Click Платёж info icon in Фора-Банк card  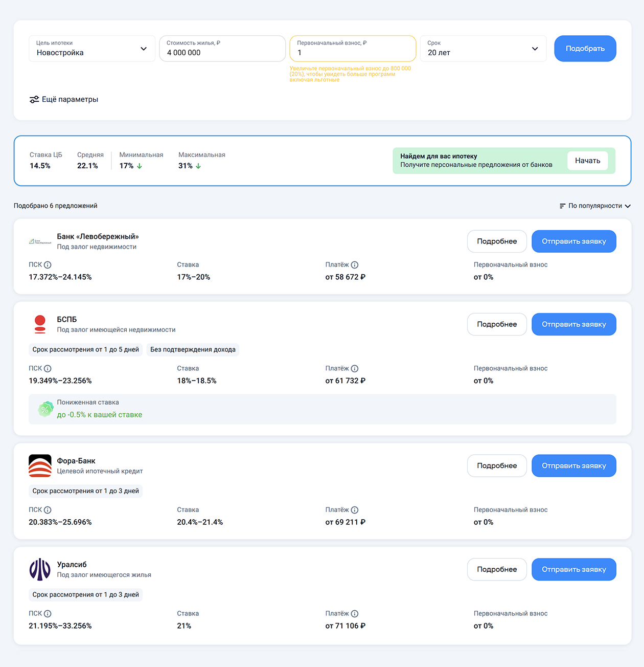(x=355, y=510)
